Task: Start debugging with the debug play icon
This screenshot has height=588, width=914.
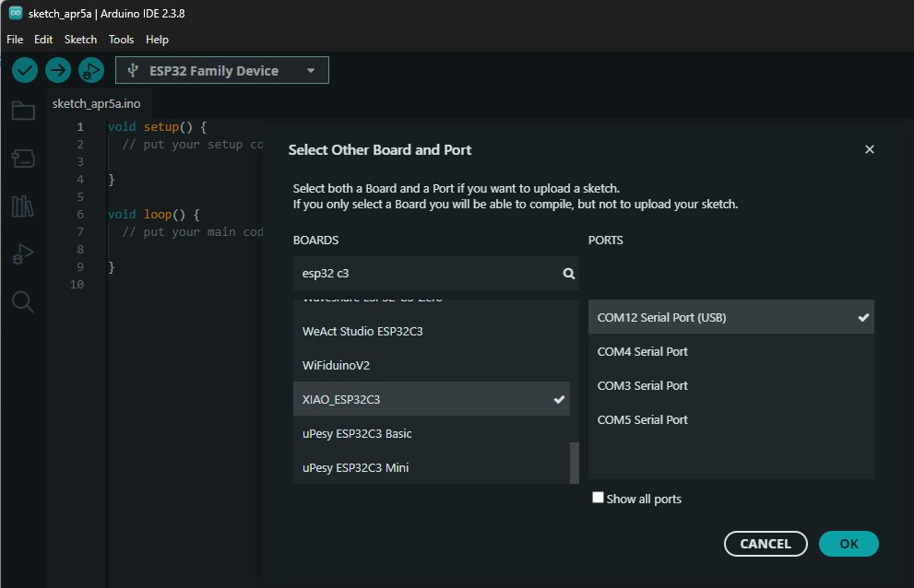Action: [x=91, y=71]
